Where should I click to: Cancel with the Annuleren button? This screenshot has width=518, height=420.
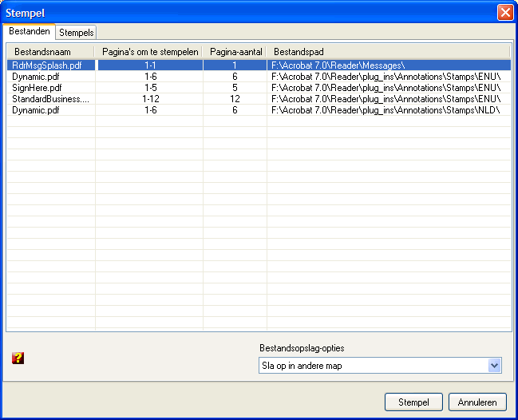477,402
